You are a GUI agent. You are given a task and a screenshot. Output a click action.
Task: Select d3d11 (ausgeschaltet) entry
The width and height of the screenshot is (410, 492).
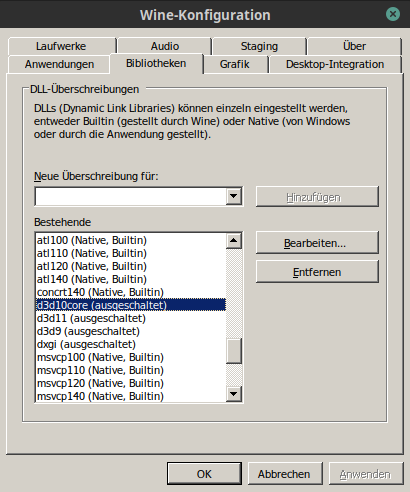(131, 318)
